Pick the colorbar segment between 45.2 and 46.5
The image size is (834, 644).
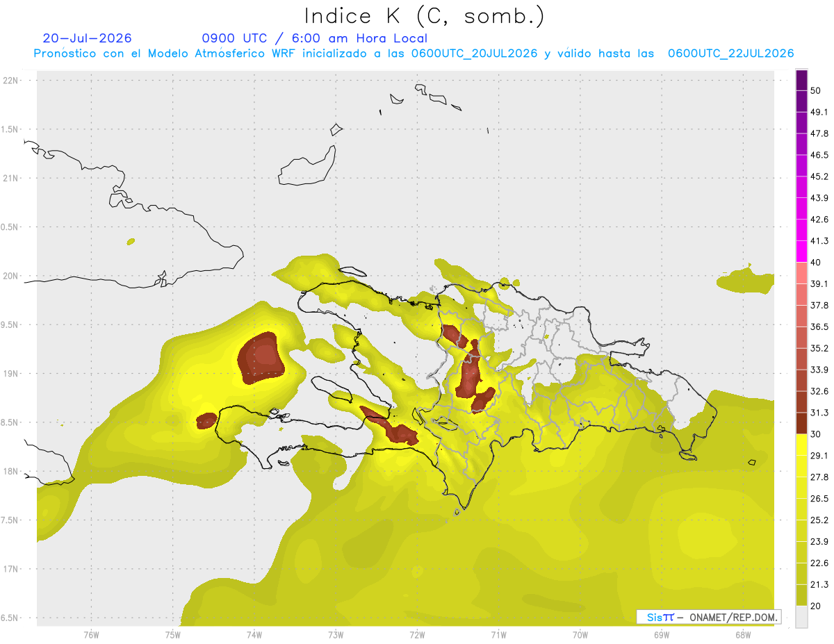click(x=801, y=165)
